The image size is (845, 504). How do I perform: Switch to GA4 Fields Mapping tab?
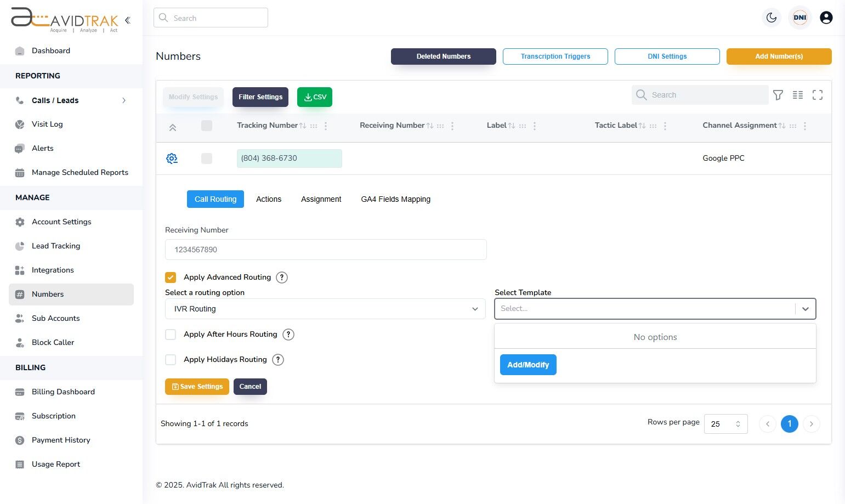tap(395, 199)
